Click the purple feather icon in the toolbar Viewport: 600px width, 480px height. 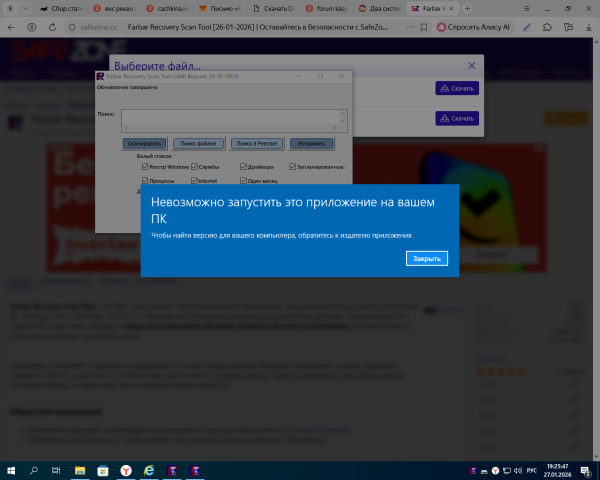[x=527, y=27]
